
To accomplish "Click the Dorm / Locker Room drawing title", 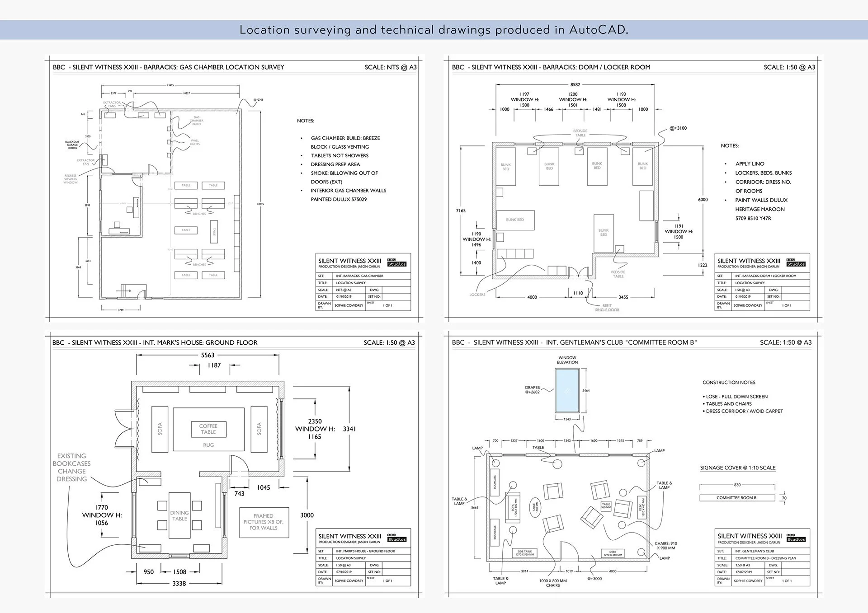I will click(551, 67).
